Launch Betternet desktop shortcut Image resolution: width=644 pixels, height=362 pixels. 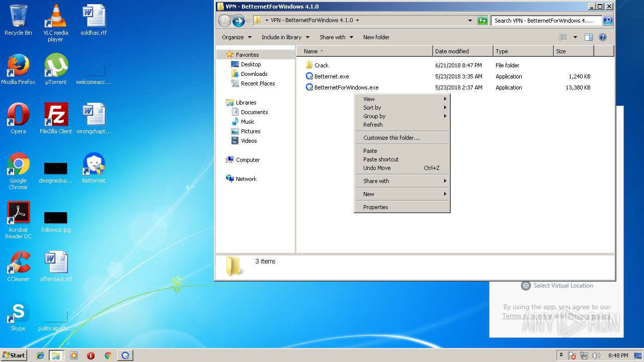point(94,168)
